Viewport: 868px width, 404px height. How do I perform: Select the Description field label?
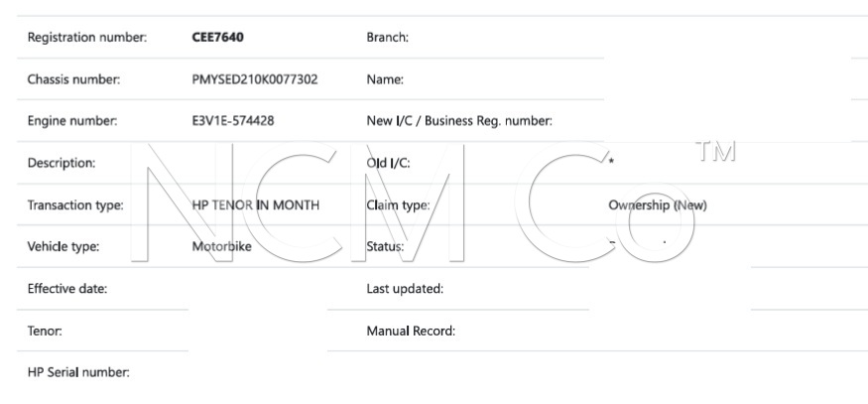click(x=62, y=163)
